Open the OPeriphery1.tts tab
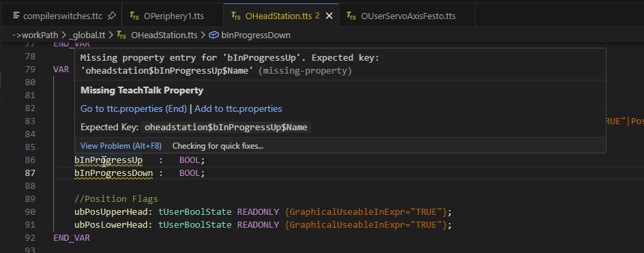The width and height of the screenshot is (644, 253). (174, 16)
